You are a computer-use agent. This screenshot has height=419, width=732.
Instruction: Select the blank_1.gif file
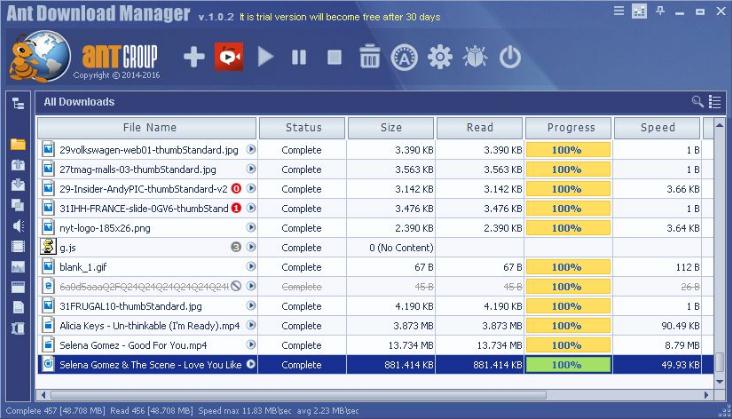(x=83, y=267)
